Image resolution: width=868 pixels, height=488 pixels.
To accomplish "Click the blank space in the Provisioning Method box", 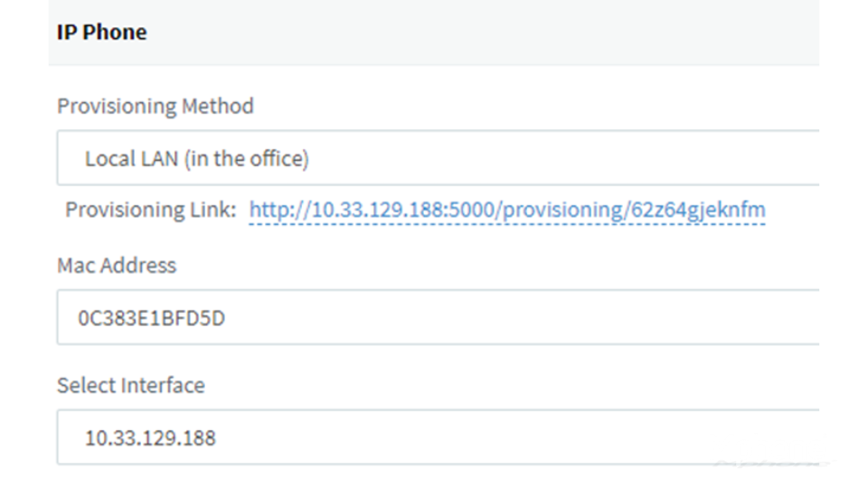I will (564, 157).
